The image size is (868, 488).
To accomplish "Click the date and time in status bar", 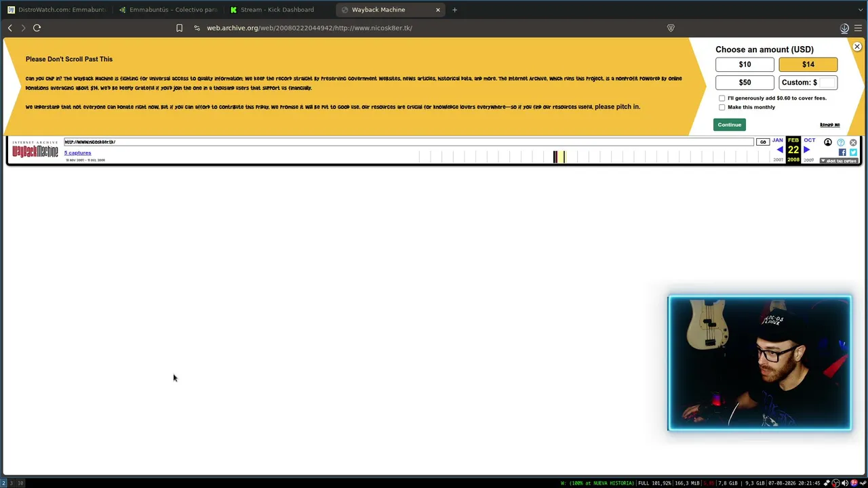I will (x=794, y=483).
